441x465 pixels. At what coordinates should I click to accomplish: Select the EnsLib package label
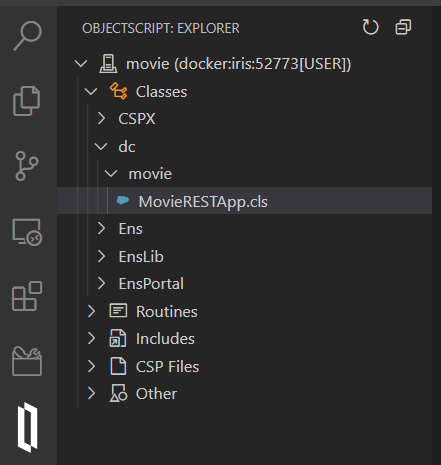pyautogui.click(x=141, y=257)
